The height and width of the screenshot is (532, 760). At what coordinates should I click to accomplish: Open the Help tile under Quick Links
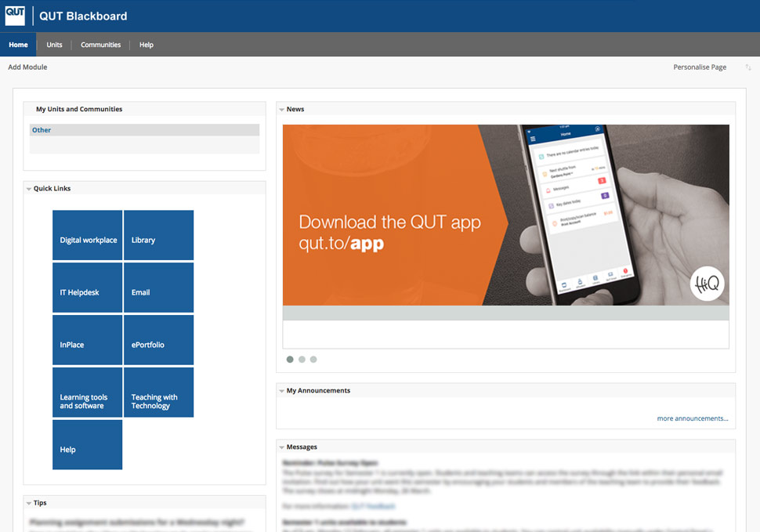(x=87, y=444)
